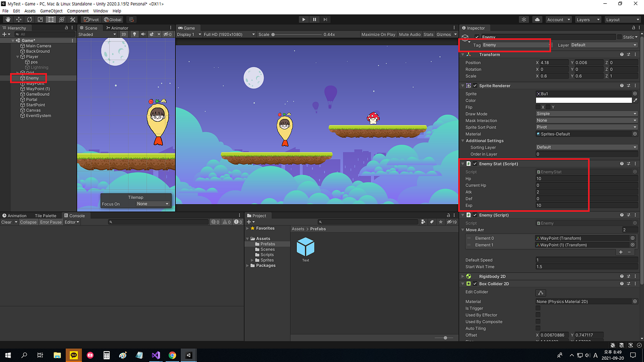Toggle scene audio speaker icon
The width and height of the screenshot is (644, 362).
pyautogui.click(x=143, y=34)
